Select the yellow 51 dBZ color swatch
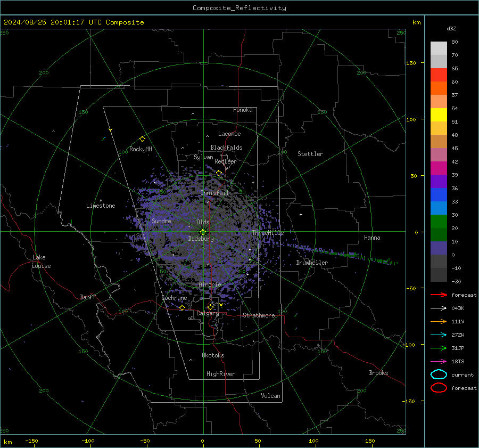 tap(439, 115)
